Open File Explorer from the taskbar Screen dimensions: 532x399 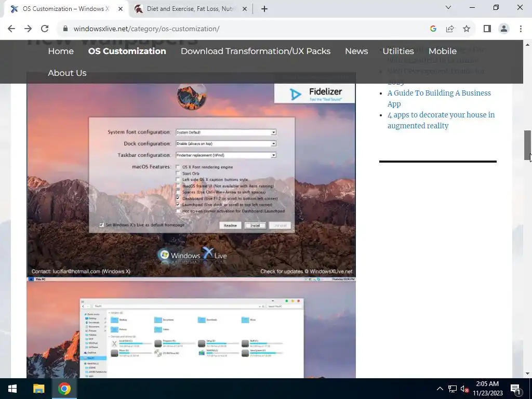(x=38, y=389)
